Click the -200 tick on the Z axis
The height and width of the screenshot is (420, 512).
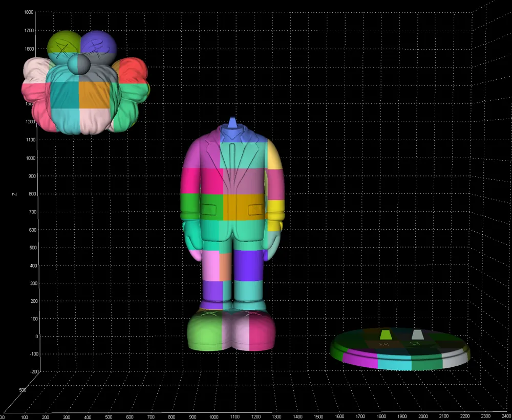[x=35, y=371]
